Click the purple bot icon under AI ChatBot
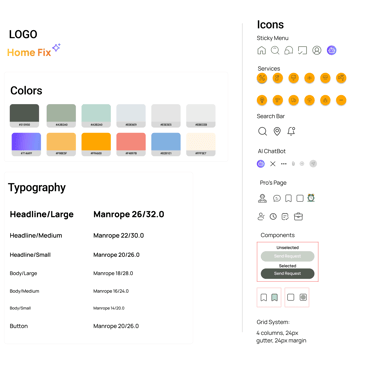 tap(261, 164)
